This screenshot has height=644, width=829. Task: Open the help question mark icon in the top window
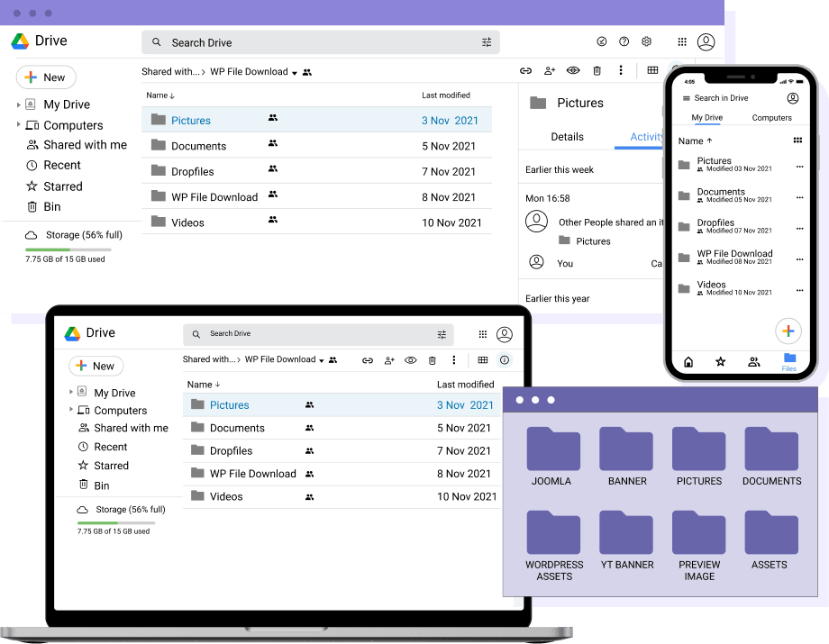click(624, 41)
